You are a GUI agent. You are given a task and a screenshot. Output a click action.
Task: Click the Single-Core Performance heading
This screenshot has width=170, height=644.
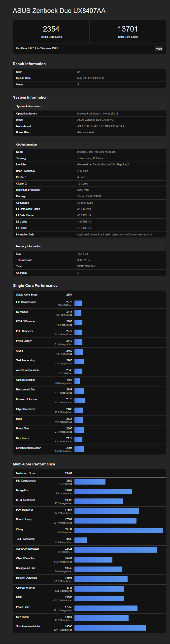[x=35, y=286]
